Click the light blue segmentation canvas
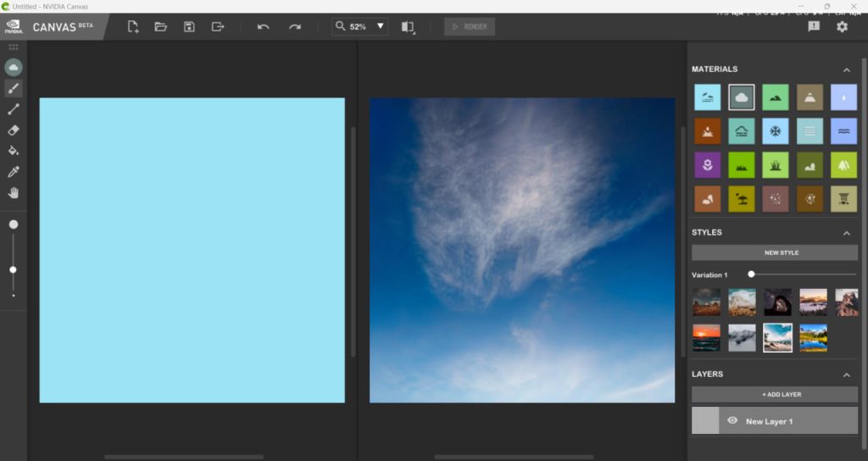This screenshot has height=461, width=868. [192, 250]
